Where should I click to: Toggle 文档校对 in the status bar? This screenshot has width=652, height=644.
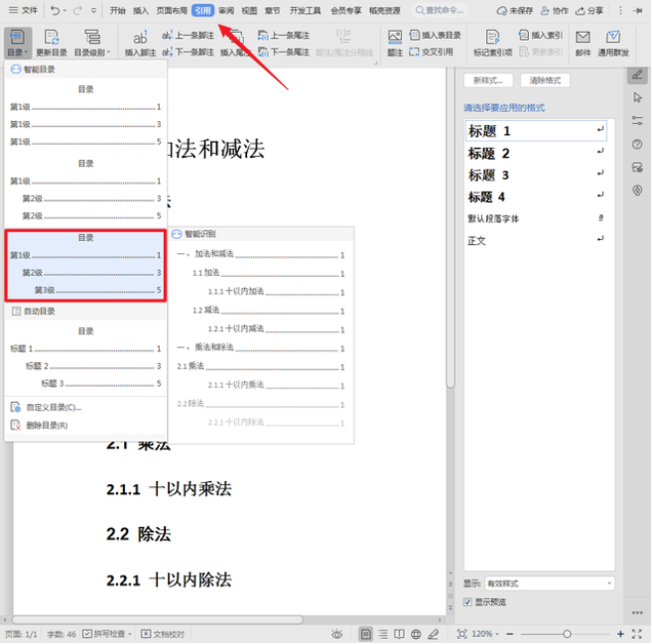(x=163, y=634)
